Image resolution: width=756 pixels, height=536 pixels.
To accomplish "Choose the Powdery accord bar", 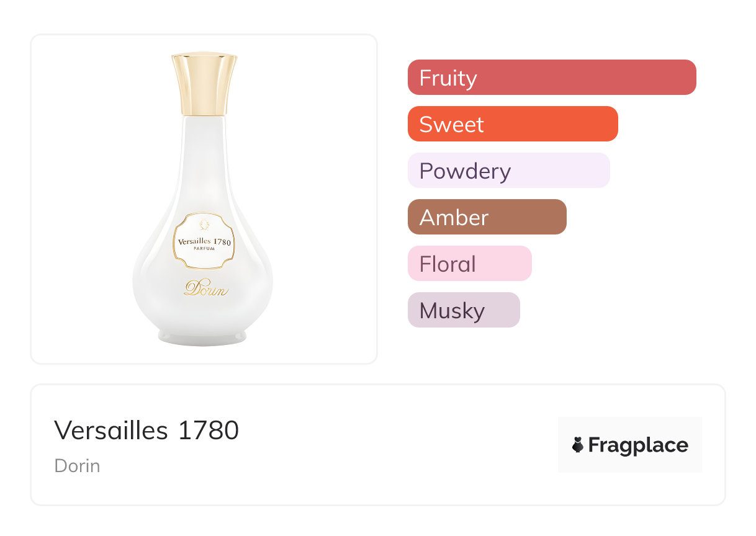I will point(508,171).
